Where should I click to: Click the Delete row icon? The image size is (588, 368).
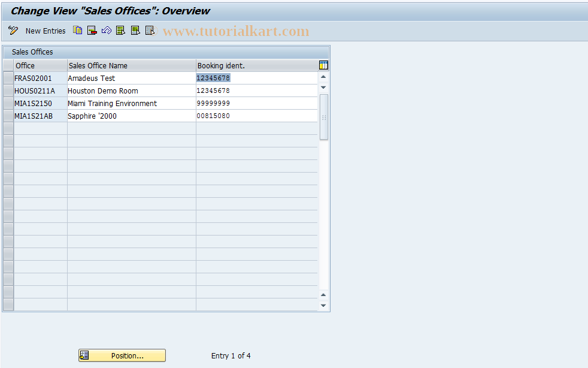coord(92,31)
